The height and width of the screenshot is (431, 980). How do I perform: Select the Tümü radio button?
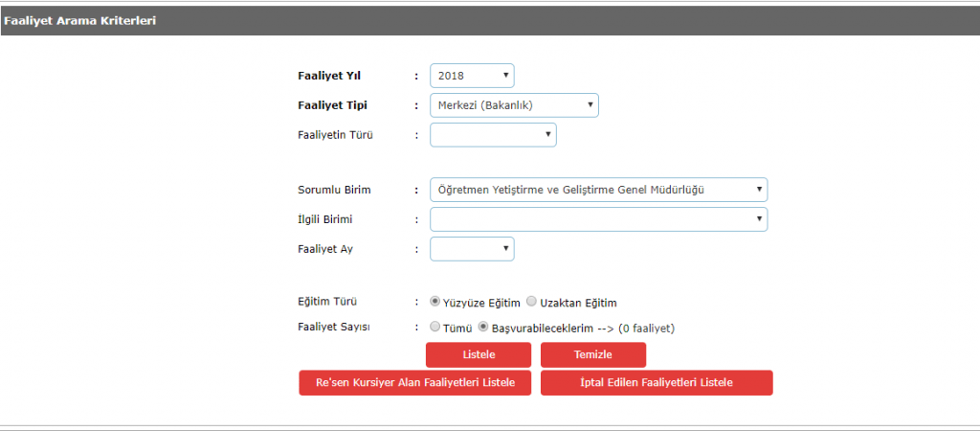tap(435, 328)
